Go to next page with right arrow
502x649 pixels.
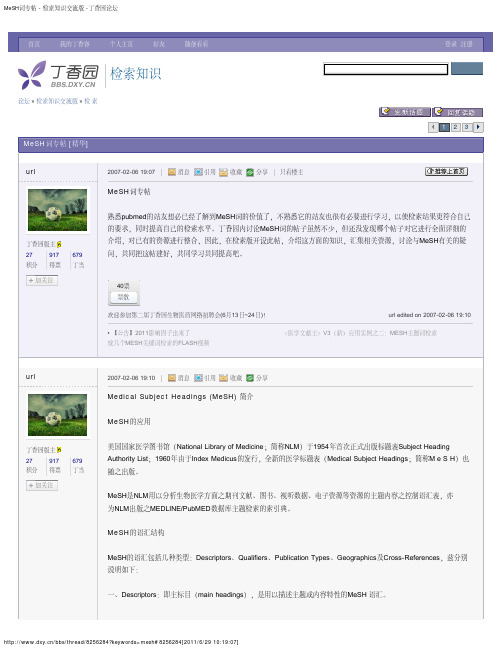coord(478,127)
